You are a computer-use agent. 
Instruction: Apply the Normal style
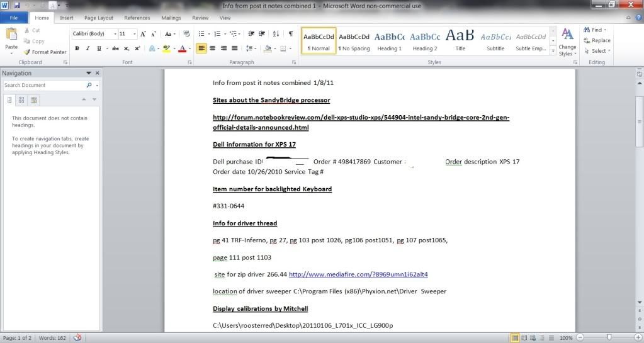pyautogui.click(x=319, y=41)
